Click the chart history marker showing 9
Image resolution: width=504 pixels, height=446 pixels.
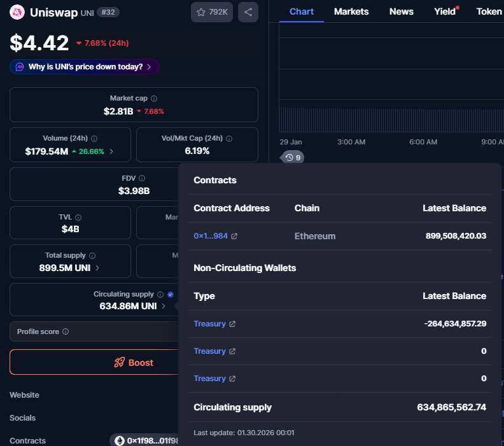click(x=292, y=157)
